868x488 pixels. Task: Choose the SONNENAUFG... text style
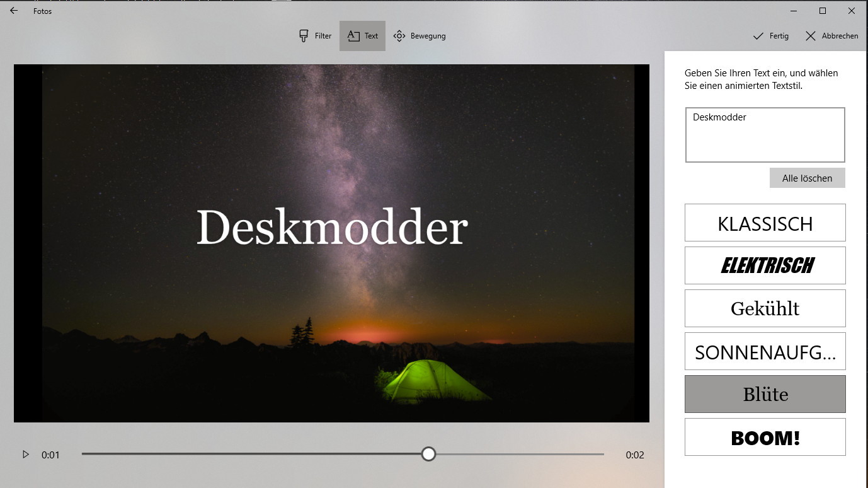(765, 351)
